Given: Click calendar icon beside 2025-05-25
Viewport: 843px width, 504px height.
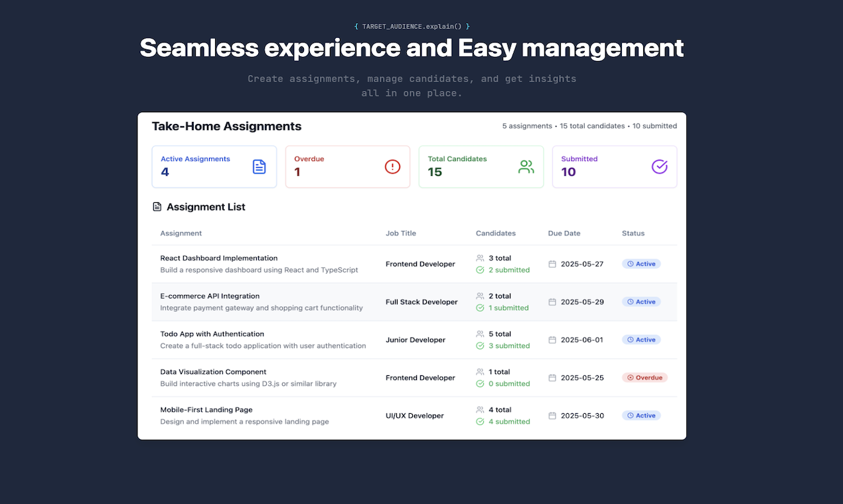Looking at the screenshot, I should (x=552, y=378).
